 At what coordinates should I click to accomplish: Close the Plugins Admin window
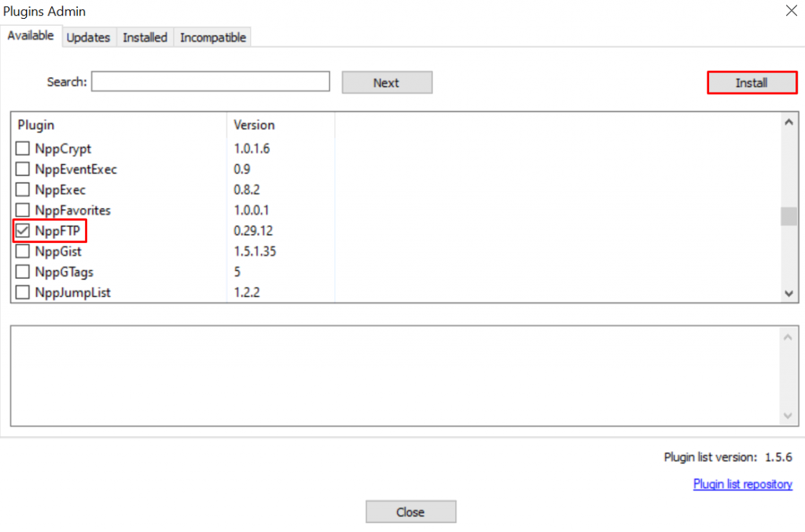[791, 10]
